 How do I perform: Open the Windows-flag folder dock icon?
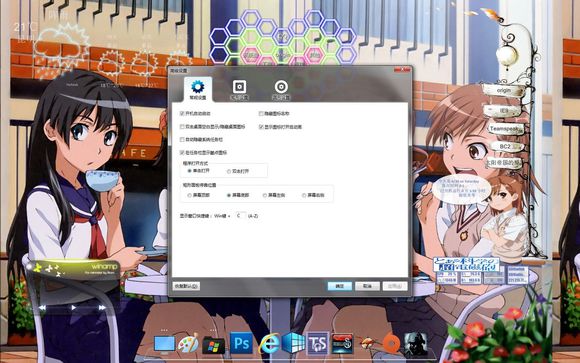tap(214, 345)
